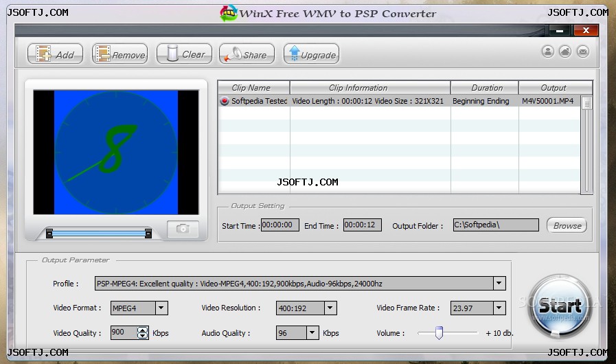The height and width of the screenshot is (364, 616).
Task: Click the WinX application logo
Action: pos(228,13)
